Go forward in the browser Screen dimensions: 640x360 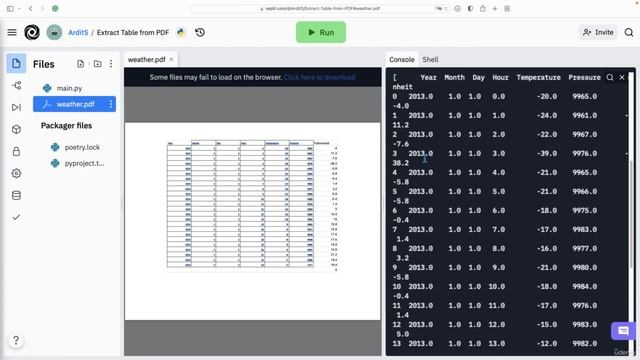(x=42, y=9)
